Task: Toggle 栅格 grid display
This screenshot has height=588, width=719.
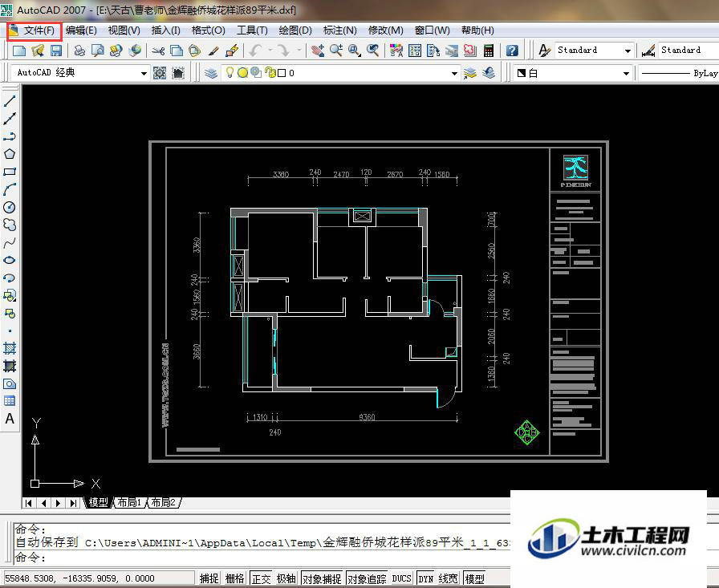Action: tap(235, 579)
